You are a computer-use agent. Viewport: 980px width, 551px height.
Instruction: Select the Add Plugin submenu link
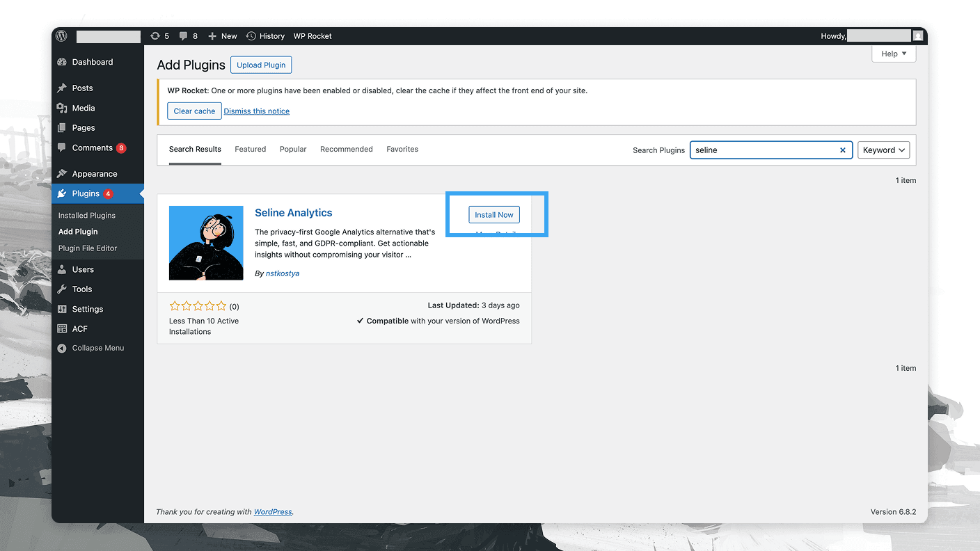coord(78,232)
